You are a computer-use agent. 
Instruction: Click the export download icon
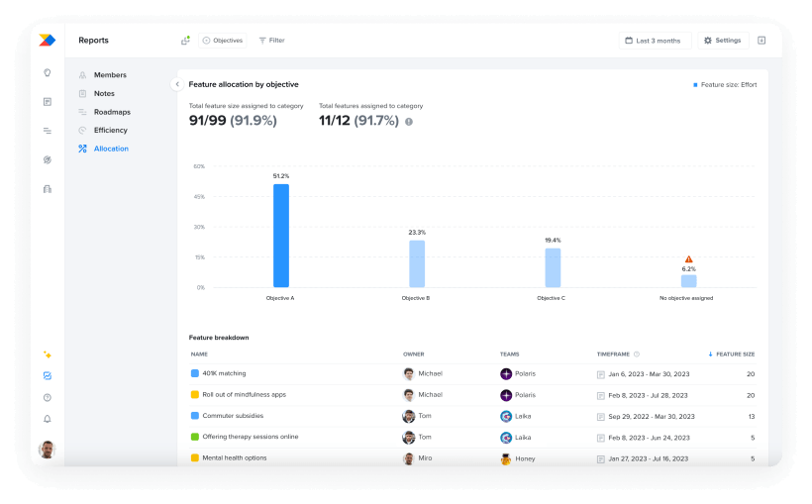[761, 40]
